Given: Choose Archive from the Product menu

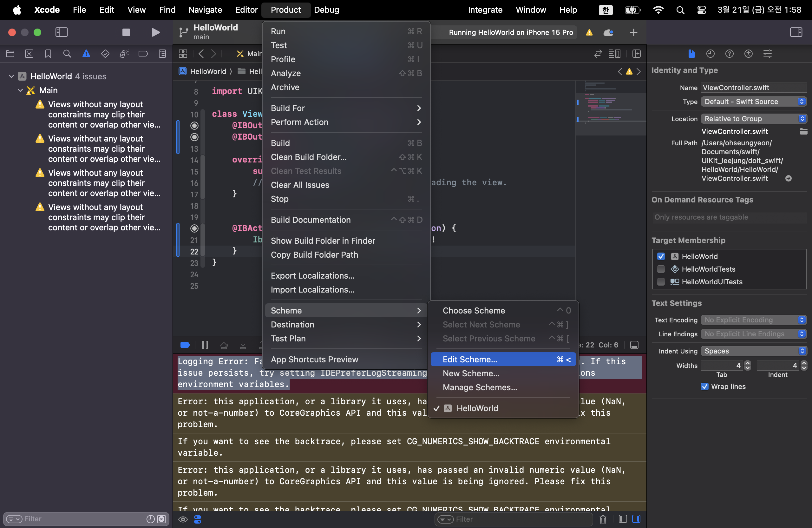Looking at the screenshot, I should click(x=346, y=87).
